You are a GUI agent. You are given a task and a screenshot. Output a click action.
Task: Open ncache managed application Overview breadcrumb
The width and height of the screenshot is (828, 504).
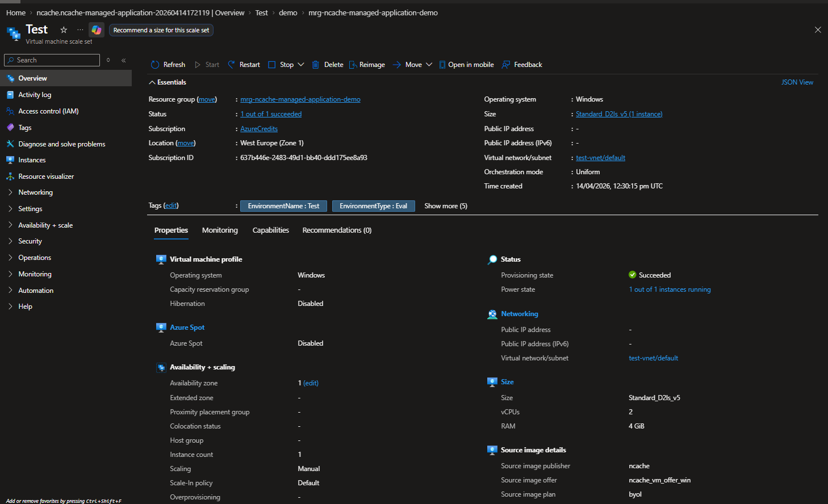tap(140, 12)
